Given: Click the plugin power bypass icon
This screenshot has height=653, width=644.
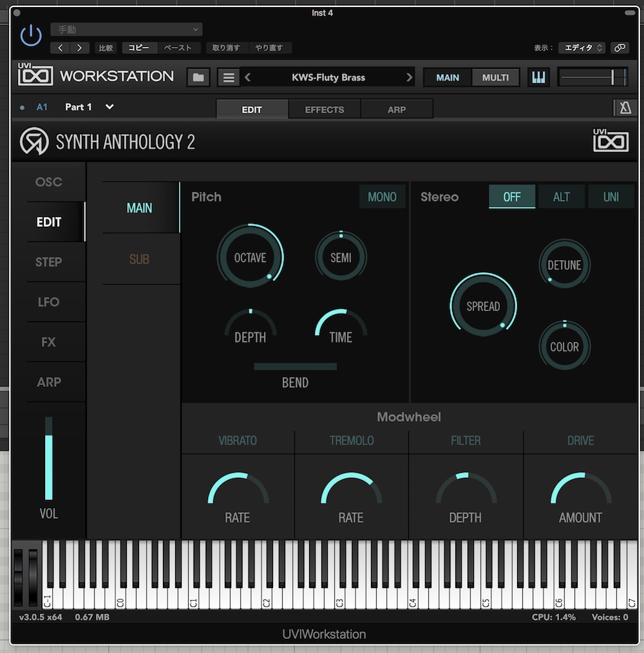Looking at the screenshot, I should [31, 36].
